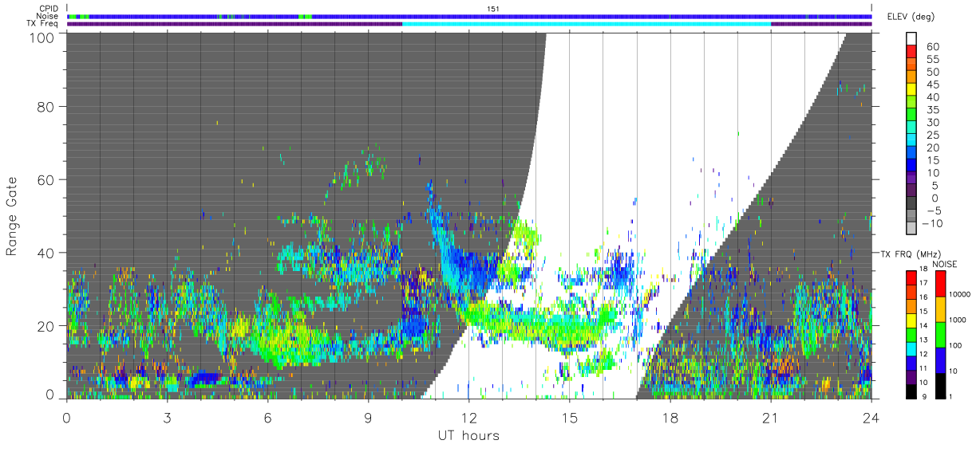The image size is (980, 452).
Task: Click the cyan segment of the TX Freq strip
Action: pyautogui.click(x=587, y=24)
